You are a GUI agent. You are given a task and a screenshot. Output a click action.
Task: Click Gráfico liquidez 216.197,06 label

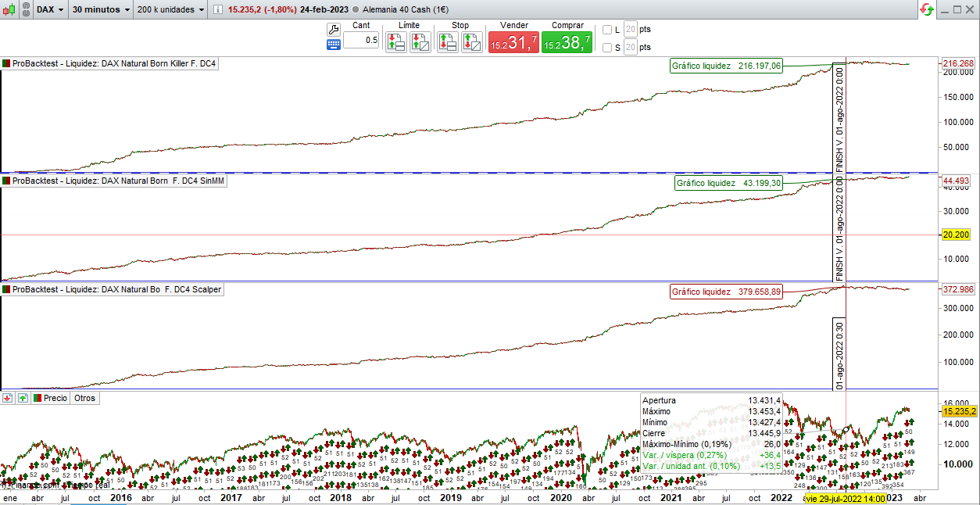[x=726, y=66]
